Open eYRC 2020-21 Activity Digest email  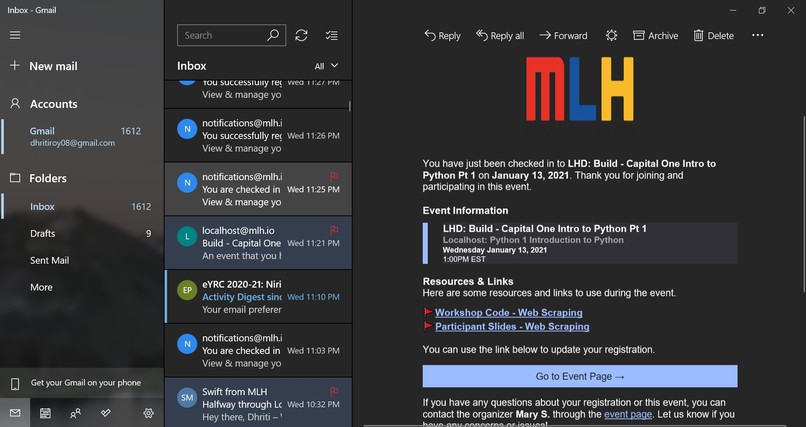click(258, 296)
